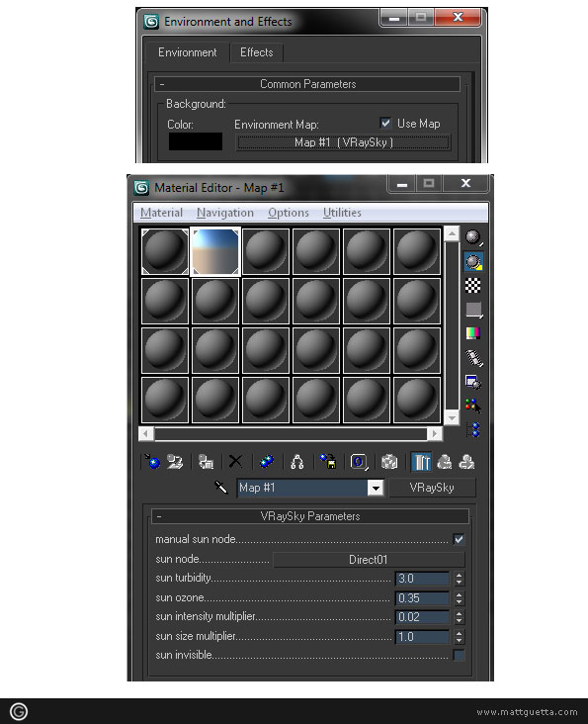
Task: Open the Utilities menu
Action: (x=342, y=213)
